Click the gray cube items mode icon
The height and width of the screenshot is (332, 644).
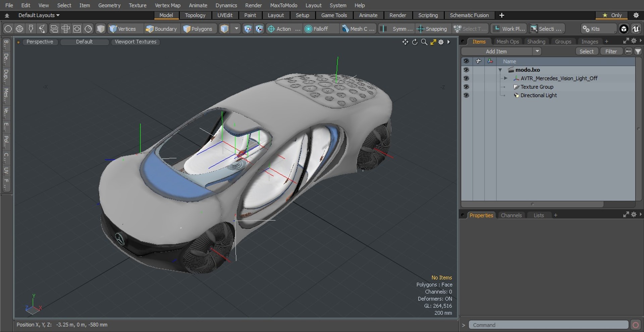(101, 29)
